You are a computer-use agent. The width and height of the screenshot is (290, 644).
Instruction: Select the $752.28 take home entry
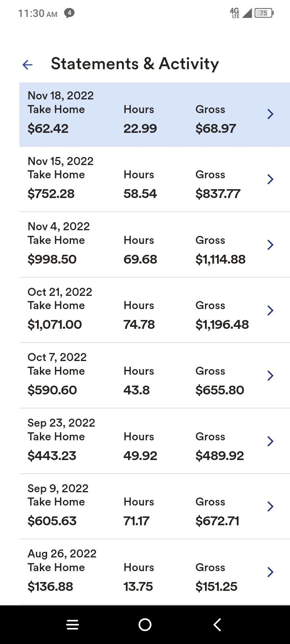point(51,194)
